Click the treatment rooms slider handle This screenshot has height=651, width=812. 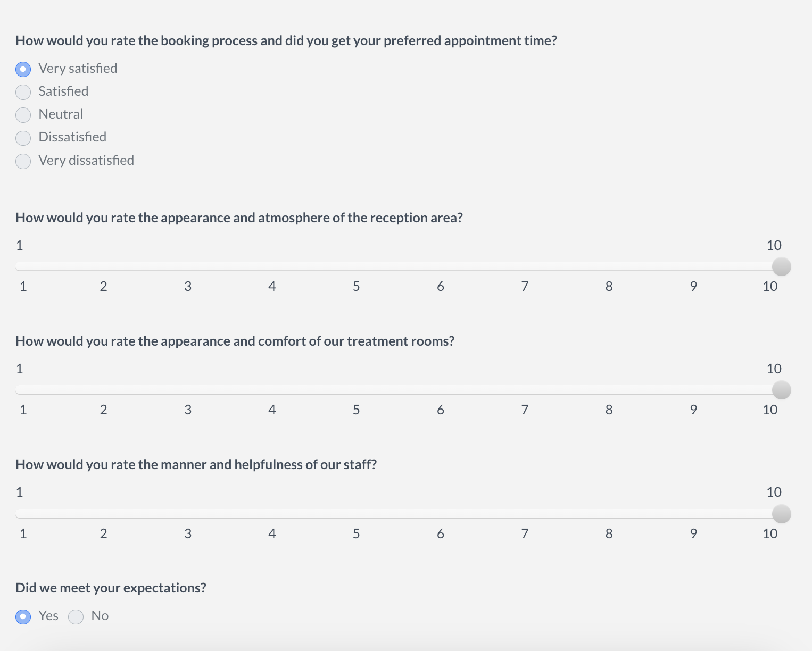click(x=782, y=390)
